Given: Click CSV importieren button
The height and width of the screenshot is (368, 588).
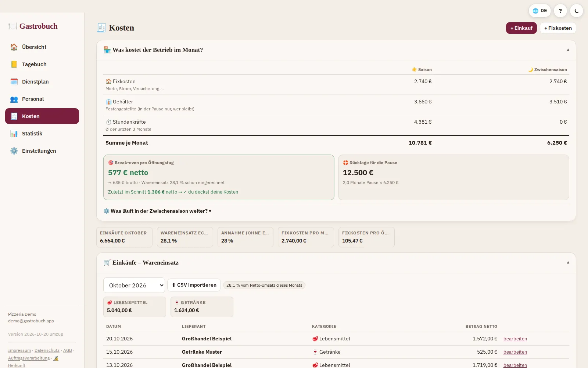Looking at the screenshot, I should tap(194, 285).
